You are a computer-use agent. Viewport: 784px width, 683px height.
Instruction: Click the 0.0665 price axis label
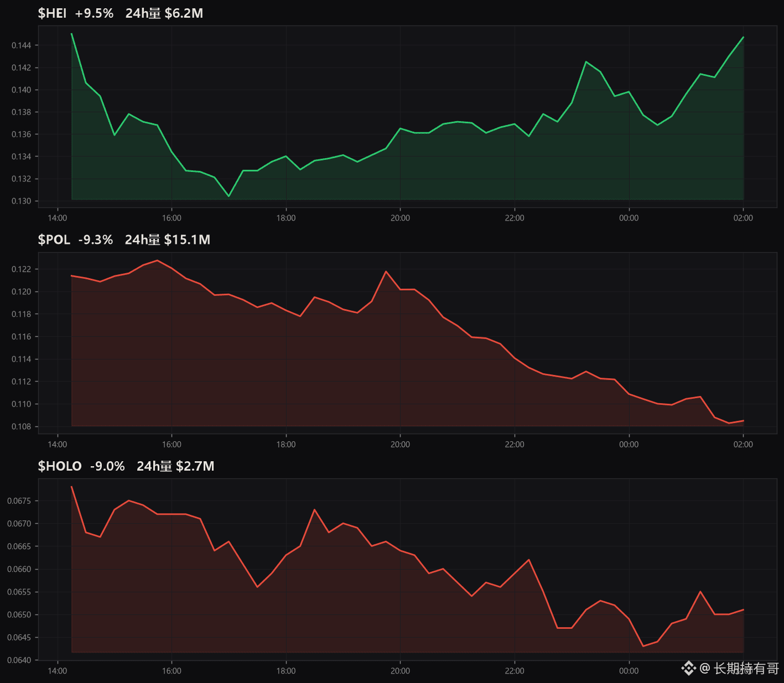[x=19, y=546]
